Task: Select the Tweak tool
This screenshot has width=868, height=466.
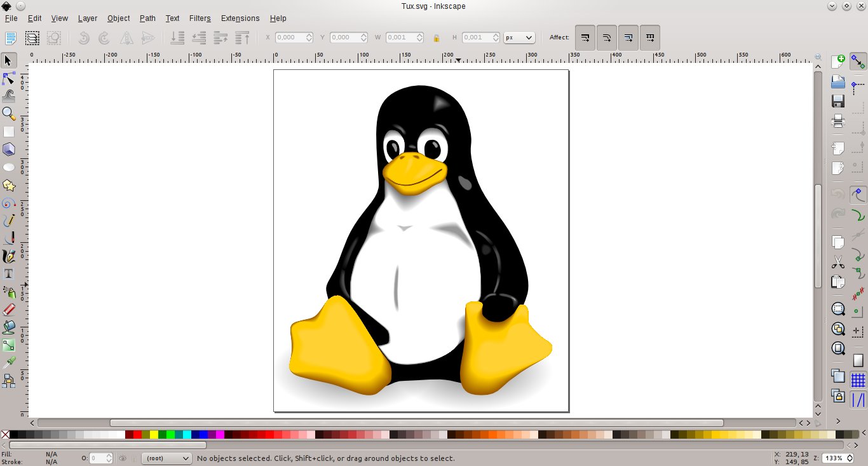Action: pyautogui.click(x=9, y=96)
